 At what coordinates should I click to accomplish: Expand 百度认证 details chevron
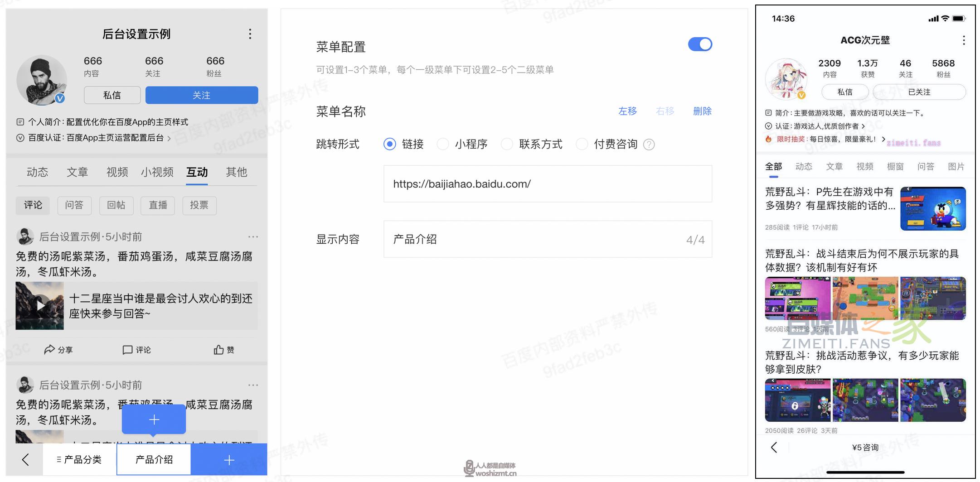tap(170, 139)
